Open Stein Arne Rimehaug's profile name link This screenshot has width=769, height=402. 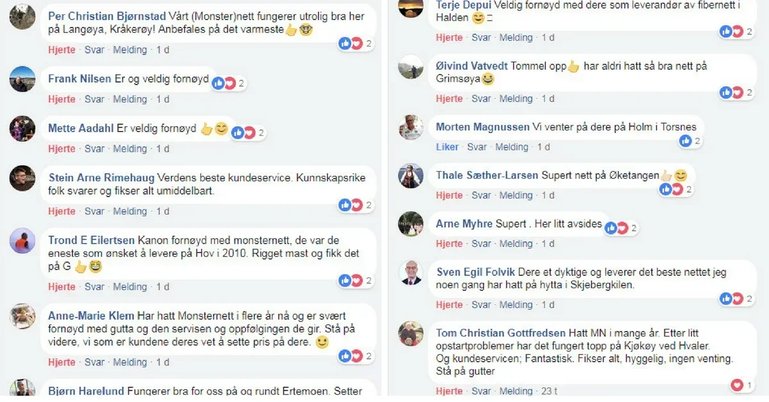coord(101,178)
